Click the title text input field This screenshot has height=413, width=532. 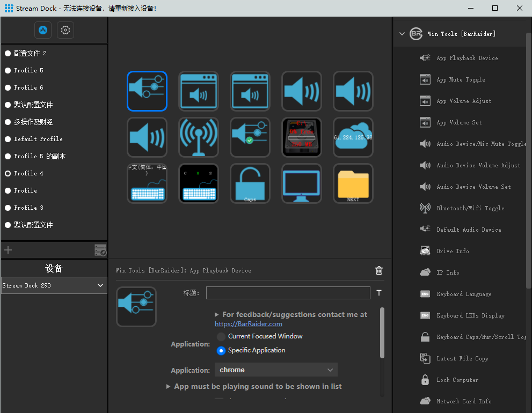[288, 293]
